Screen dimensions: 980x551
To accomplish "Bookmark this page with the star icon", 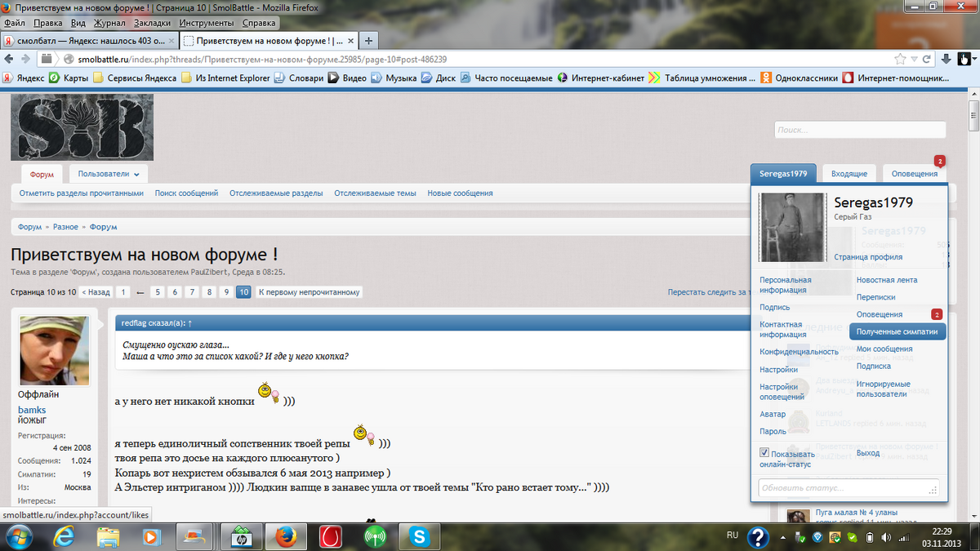I will [x=900, y=59].
